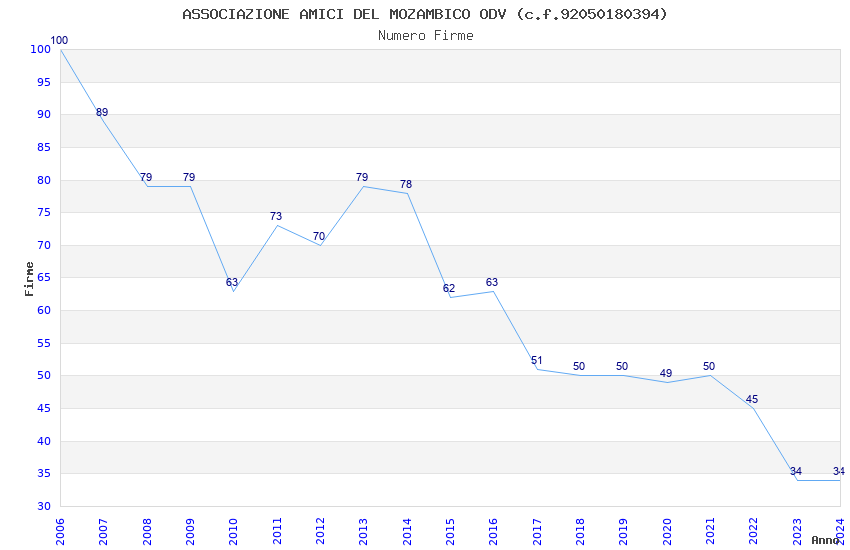
Task: Select data label 79 for year 2009
Action: pos(189,177)
